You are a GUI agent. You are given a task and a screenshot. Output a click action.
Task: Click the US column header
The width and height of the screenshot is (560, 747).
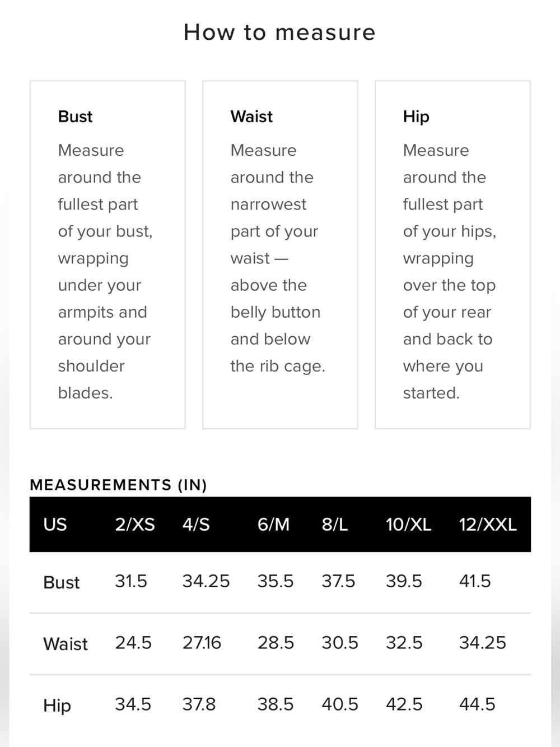[55, 525]
